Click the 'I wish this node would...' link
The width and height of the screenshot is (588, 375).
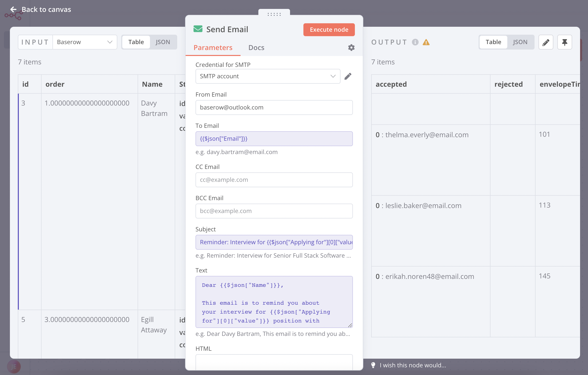(x=413, y=365)
